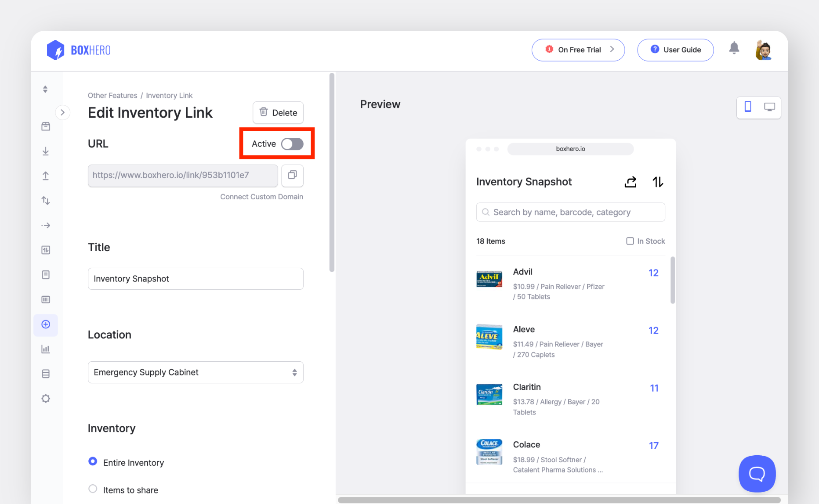Open the notifications bell
Image resolution: width=819 pixels, height=504 pixels.
(x=734, y=48)
